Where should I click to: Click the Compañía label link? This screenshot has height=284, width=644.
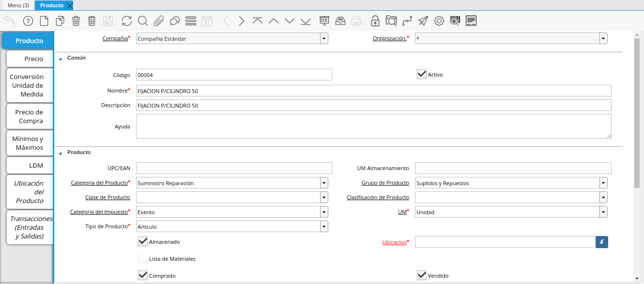115,38
